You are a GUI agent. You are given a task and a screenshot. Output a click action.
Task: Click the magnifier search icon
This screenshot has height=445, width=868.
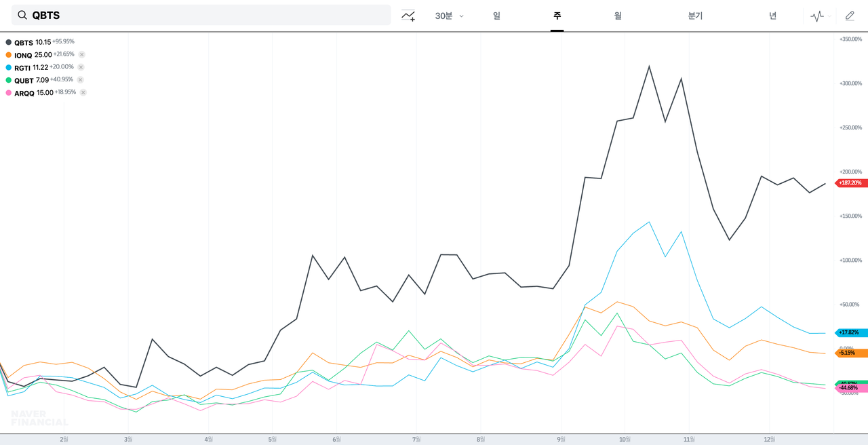click(22, 15)
